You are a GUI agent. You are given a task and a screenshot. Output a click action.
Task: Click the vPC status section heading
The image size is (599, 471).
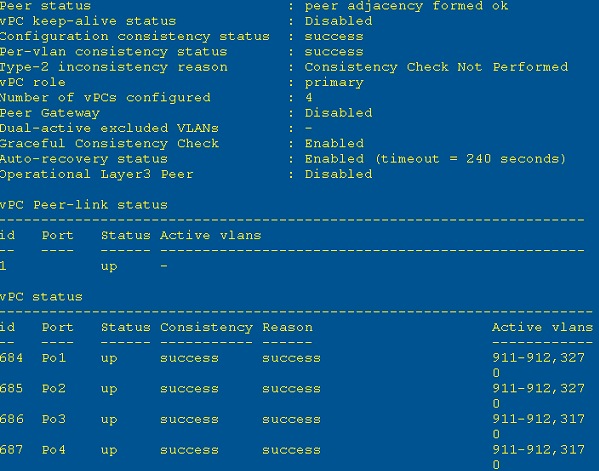point(41,297)
